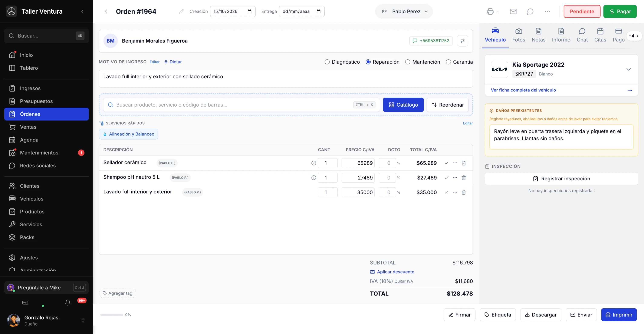Open the chat bubble icon in header
Image resolution: width=644 pixels, height=334 pixels.
pyautogui.click(x=530, y=11)
